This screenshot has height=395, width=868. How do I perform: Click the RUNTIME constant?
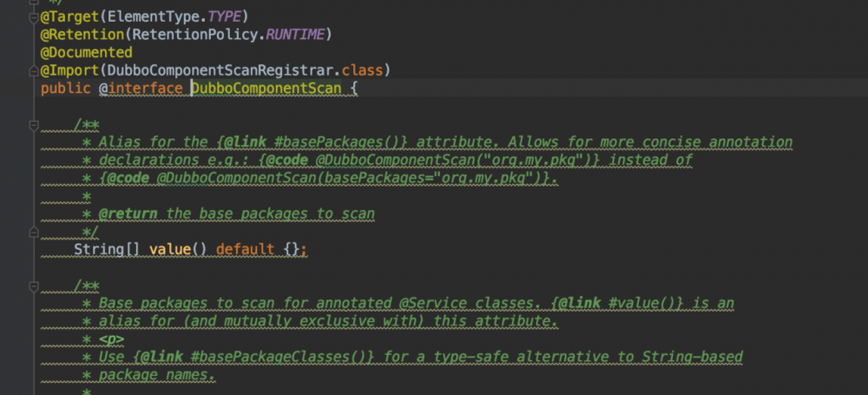pyautogui.click(x=295, y=35)
